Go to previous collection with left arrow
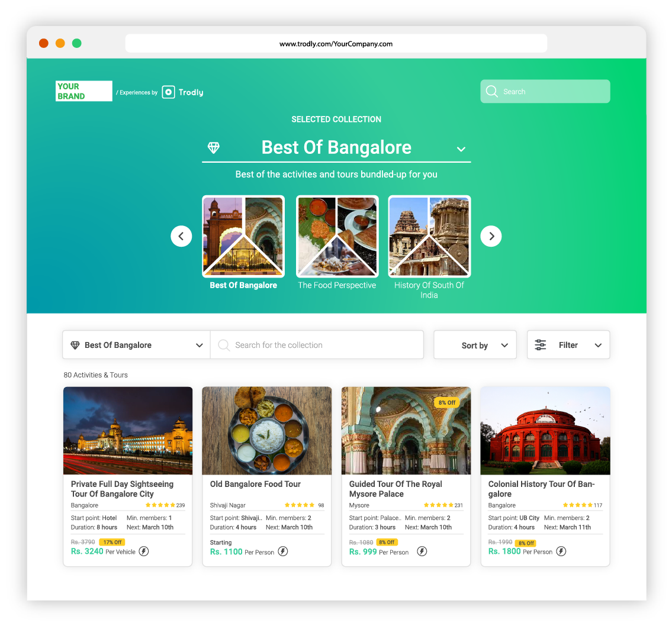Screen dimensions: 672x626 tap(181, 236)
